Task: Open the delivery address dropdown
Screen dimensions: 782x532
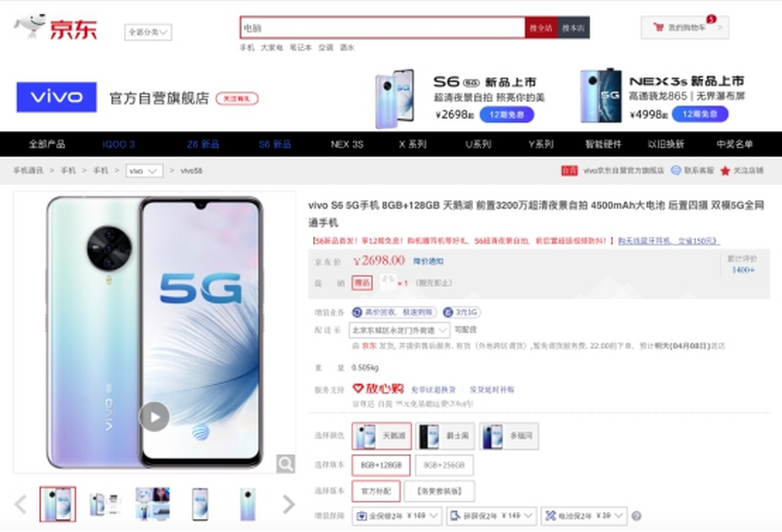Action: [x=399, y=329]
